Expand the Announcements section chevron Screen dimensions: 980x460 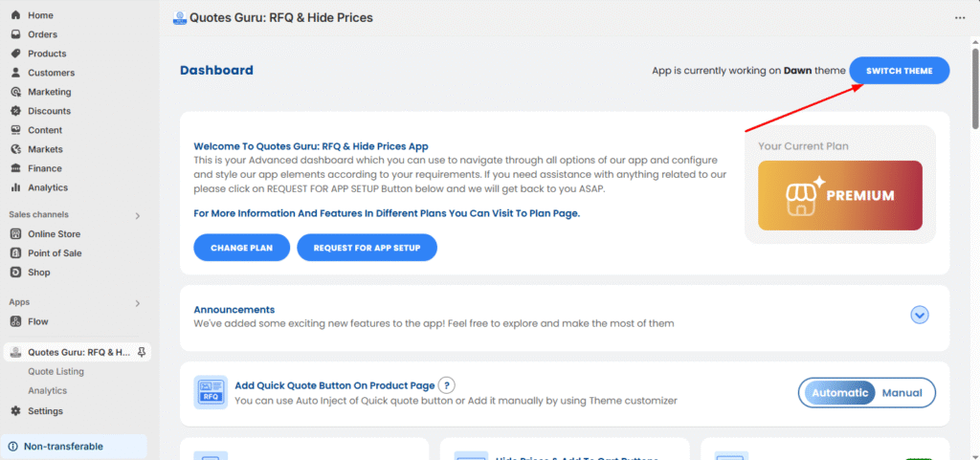tap(920, 316)
